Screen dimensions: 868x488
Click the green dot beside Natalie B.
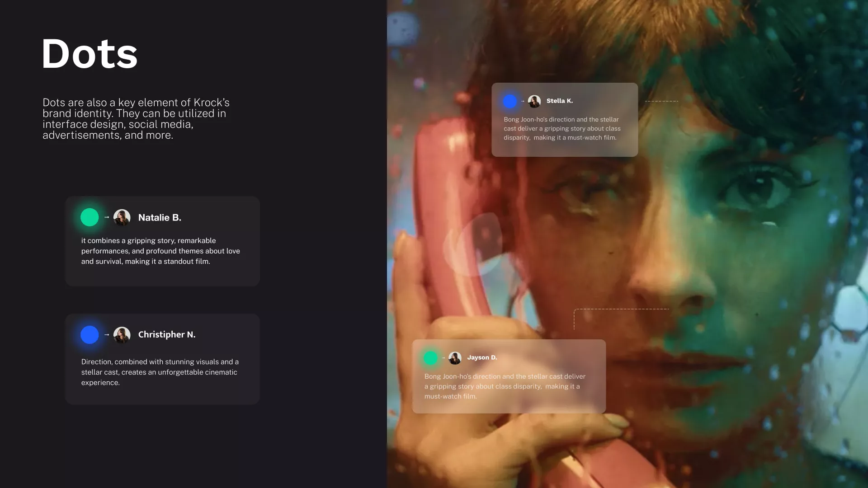pos(90,217)
